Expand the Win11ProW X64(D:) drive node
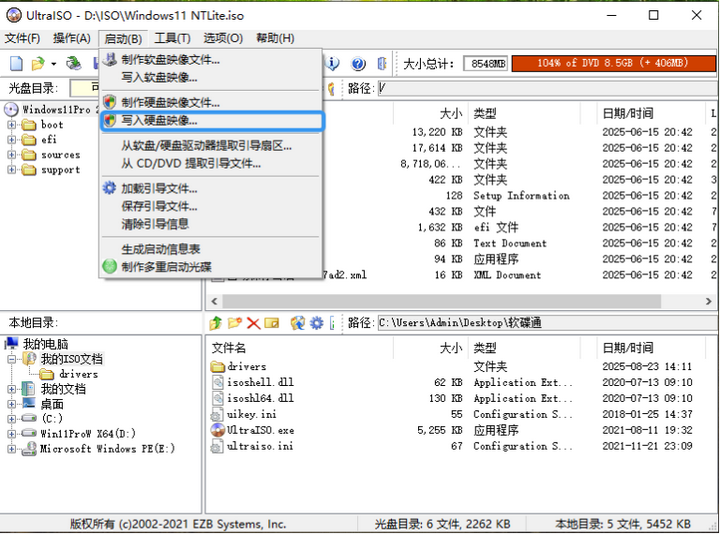Screen dimensions: 720x534 (x=11, y=433)
